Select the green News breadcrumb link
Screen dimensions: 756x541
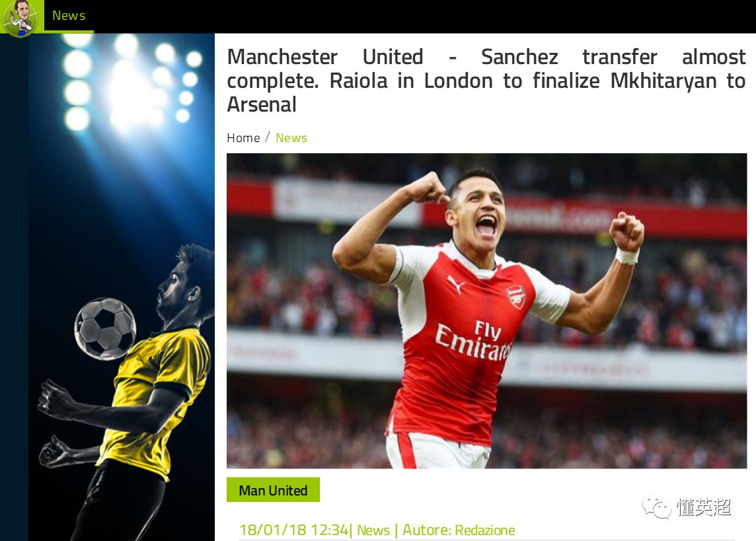(x=291, y=138)
